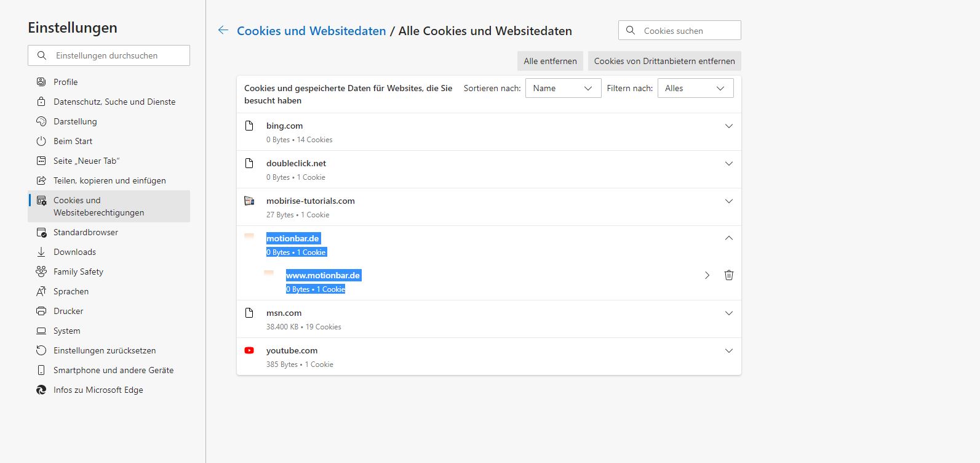Screen dimensions: 980x463
Task: Click the Darstellung palette icon
Action: point(41,121)
